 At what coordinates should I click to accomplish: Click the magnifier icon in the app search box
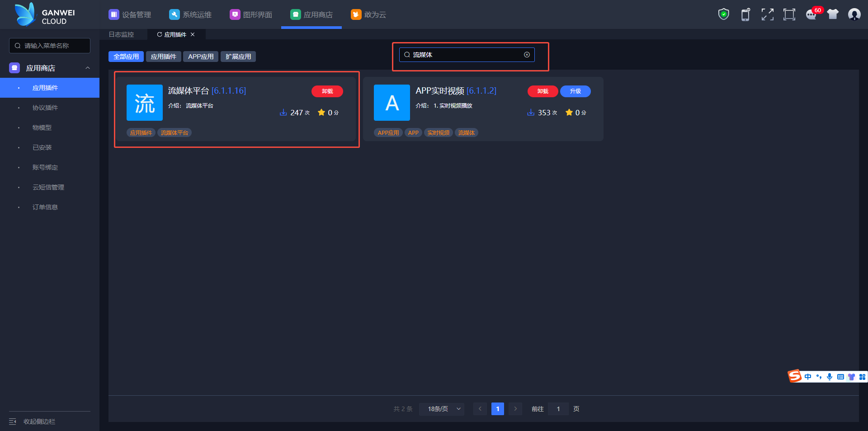pos(407,55)
